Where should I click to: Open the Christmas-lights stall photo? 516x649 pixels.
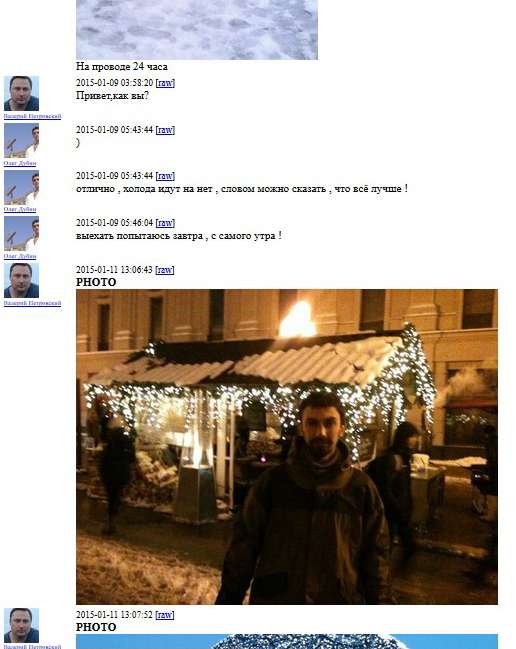click(x=287, y=447)
